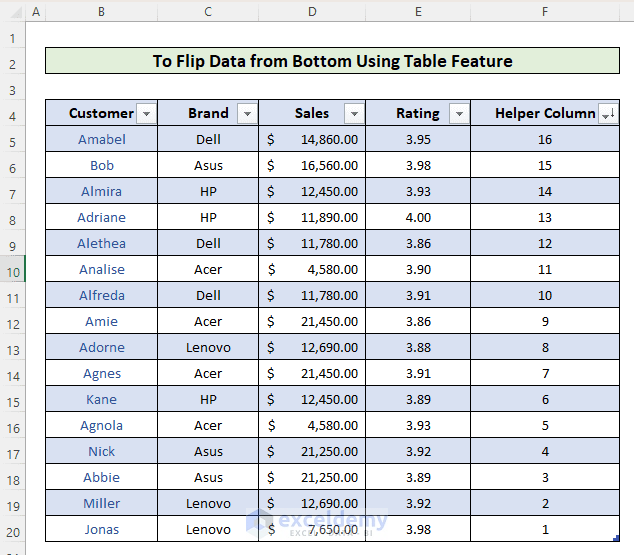Select column A header
This screenshot has width=634, height=555.
click(36, 12)
